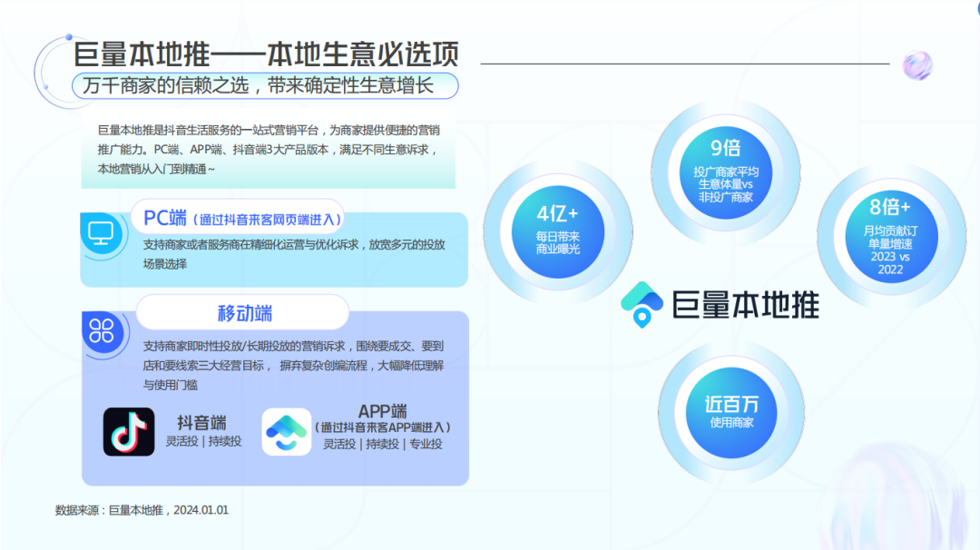This screenshot has width=980, height=550.
Task: Click the intro paragraph starting 巨量本地推是抖音生活服务
Action: tap(269, 150)
